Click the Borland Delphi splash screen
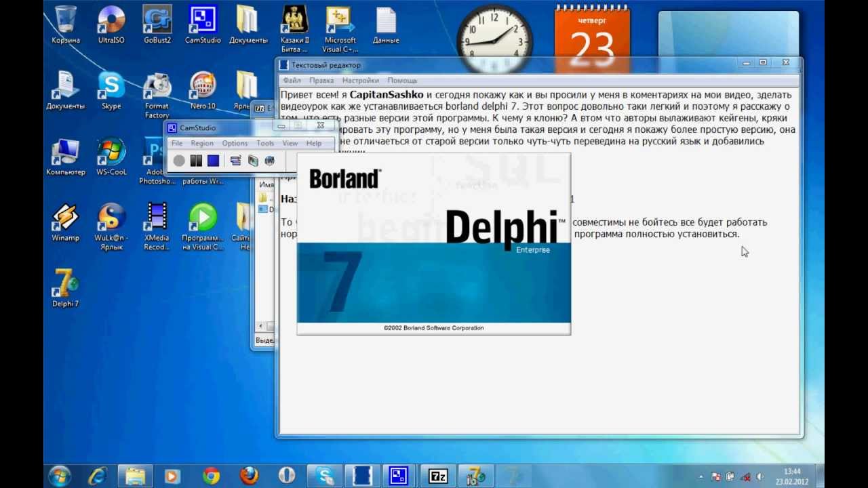Image resolution: width=868 pixels, height=488 pixels. point(434,243)
